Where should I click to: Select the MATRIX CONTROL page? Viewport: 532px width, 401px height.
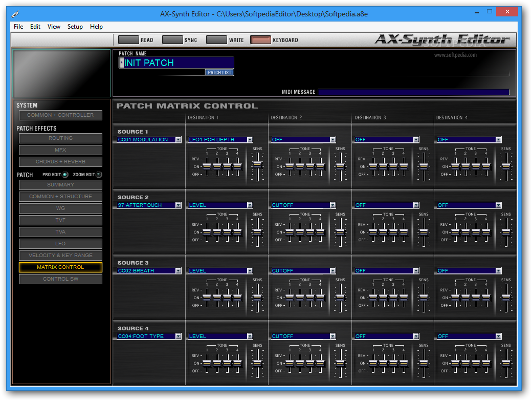(60, 267)
